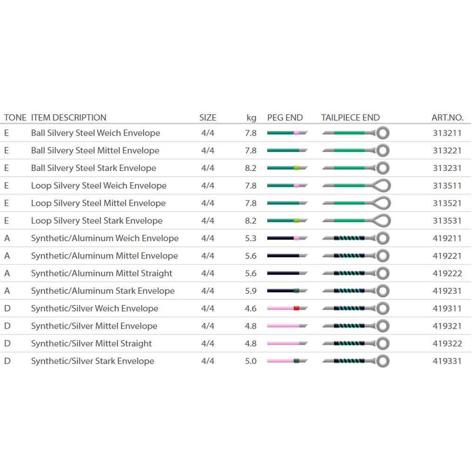
Task: Click the pink peg end swatch for 419321
Action: click(x=287, y=326)
